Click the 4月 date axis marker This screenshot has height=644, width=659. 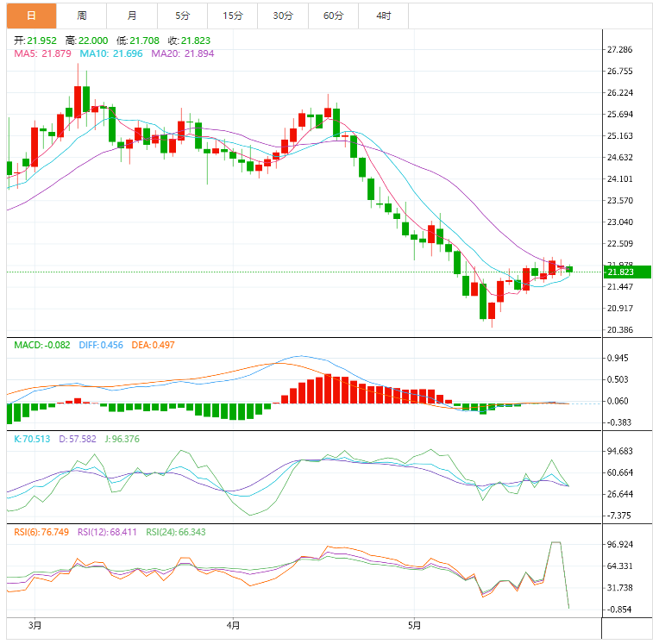tap(233, 626)
